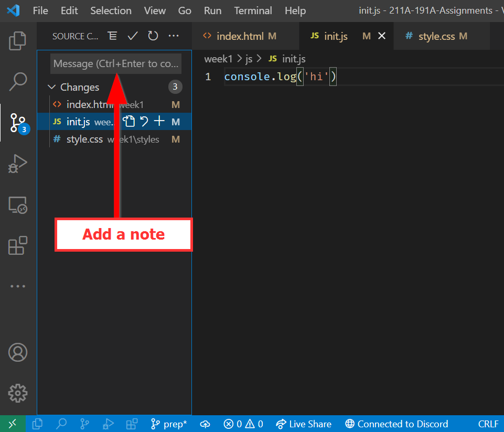Collapse the Changes section
This screenshot has height=432, width=504.
click(x=52, y=87)
